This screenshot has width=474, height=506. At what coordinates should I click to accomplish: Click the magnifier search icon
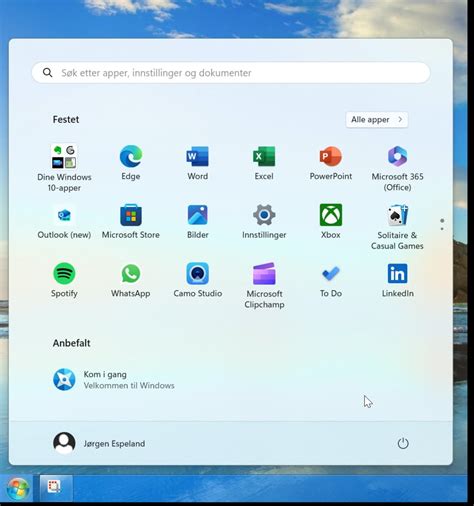(48, 73)
